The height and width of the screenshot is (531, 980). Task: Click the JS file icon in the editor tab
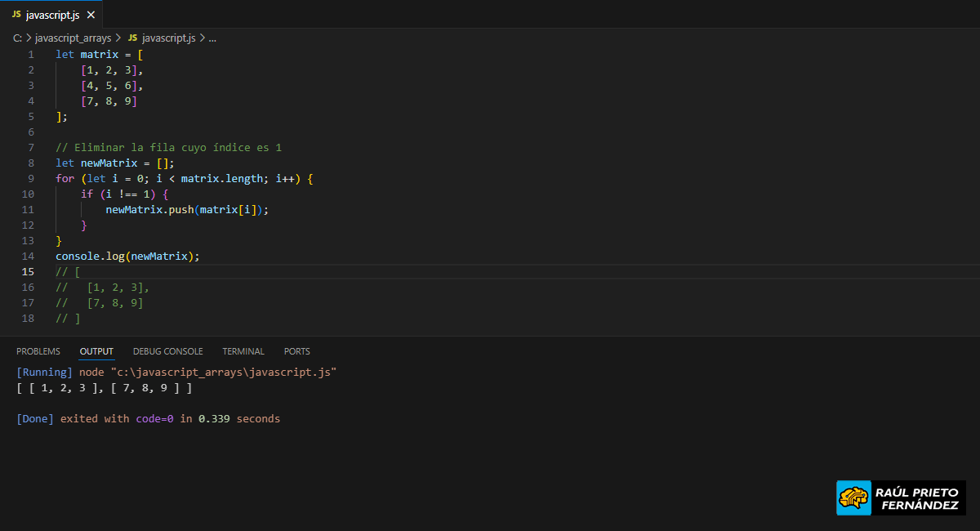(x=16, y=15)
